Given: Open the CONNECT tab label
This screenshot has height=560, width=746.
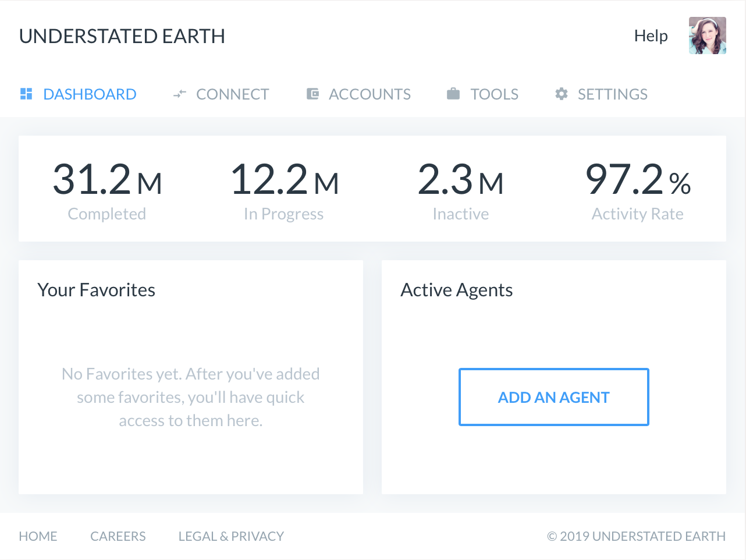Looking at the screenshot, I should pyautogui.click(x=233, y=94).
